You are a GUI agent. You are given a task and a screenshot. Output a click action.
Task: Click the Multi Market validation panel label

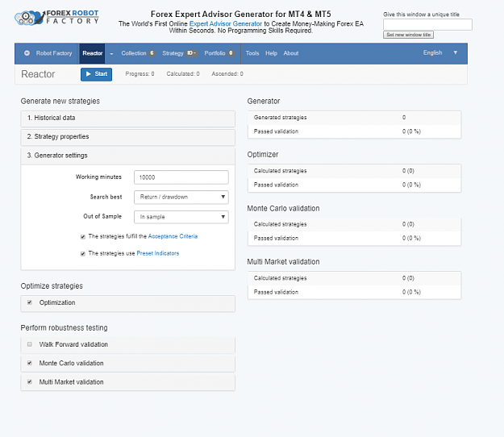tap(71, 382)
